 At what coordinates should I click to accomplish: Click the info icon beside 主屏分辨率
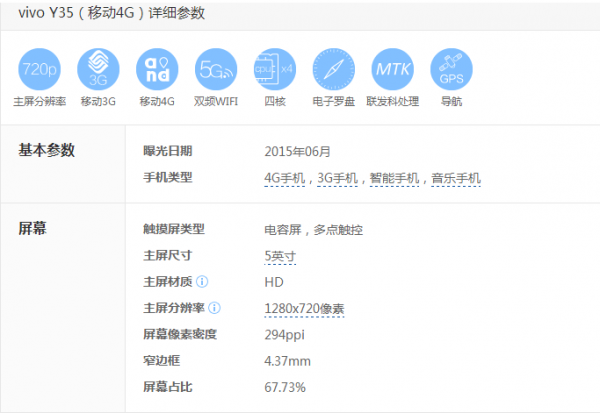[214, 308]
